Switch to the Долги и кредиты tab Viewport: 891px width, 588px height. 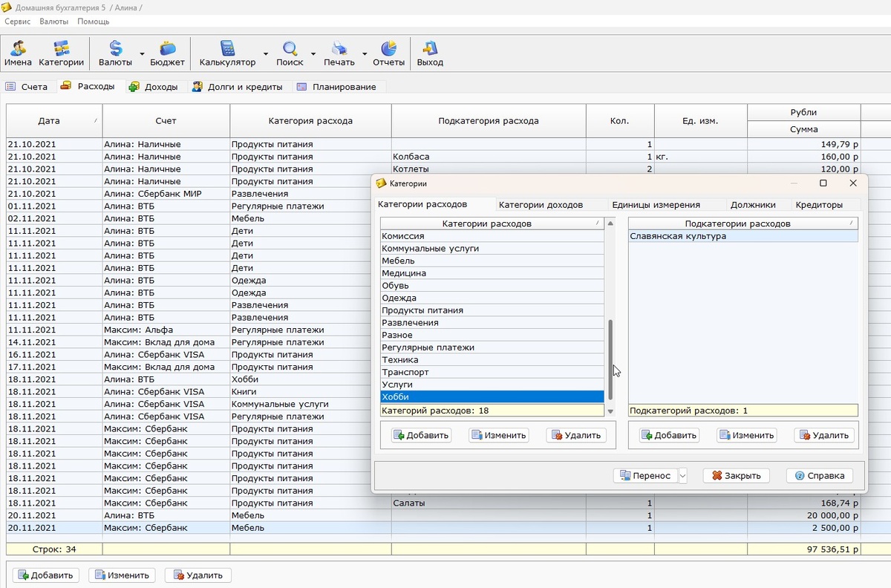click(x=238, y=87)
